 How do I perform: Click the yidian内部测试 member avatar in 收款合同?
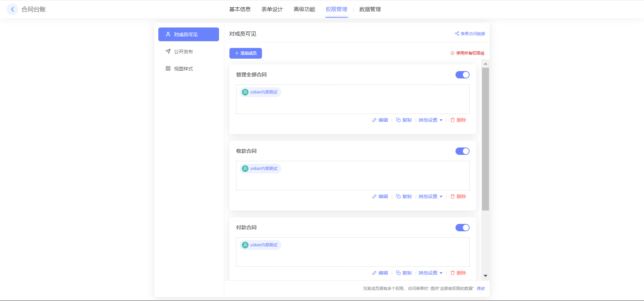[245, 169]
